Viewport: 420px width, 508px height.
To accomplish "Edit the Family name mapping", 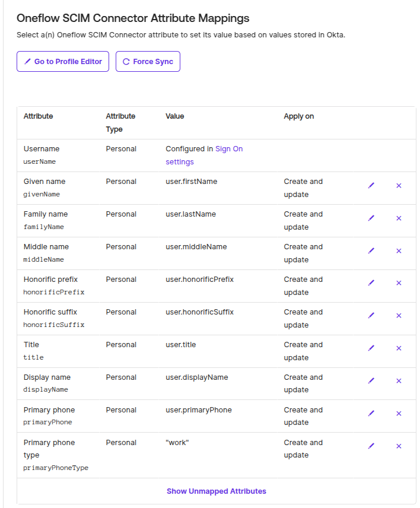I will point(371,218).
